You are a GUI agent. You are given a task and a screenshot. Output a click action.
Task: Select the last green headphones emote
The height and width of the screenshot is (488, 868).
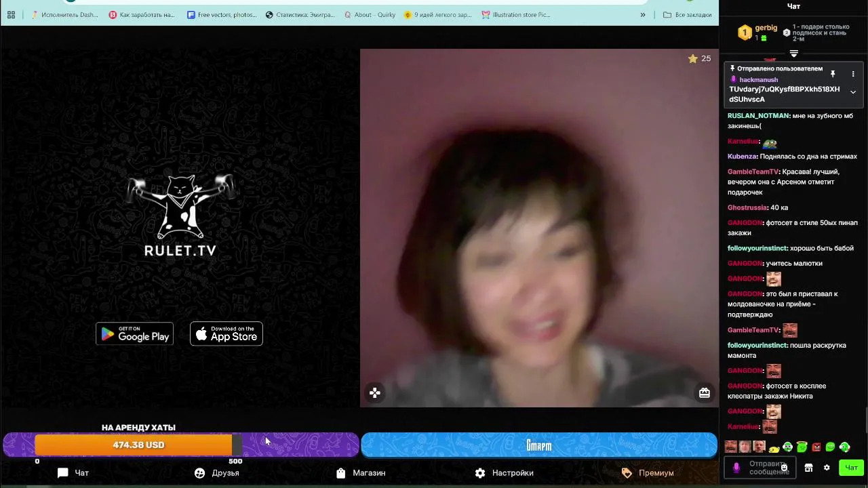pyautogui.click(x=845, y=447)
